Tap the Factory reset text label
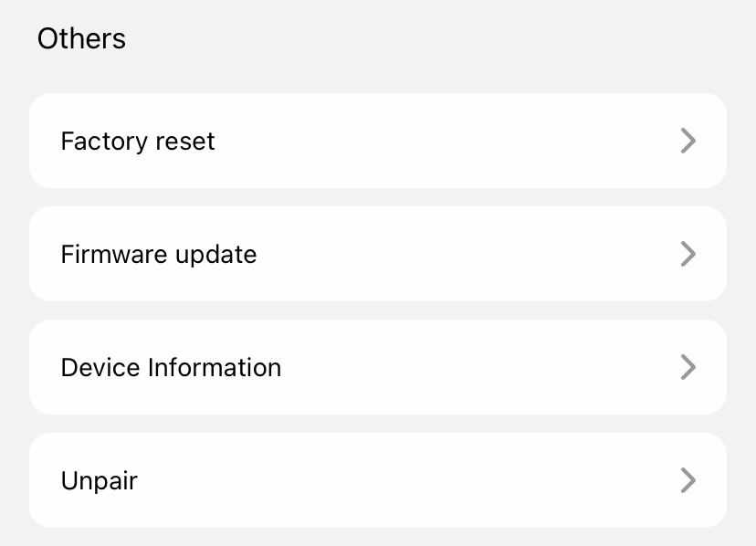This screenshot has width=756, height=546. pyautogui.click(x=138, y=142)
